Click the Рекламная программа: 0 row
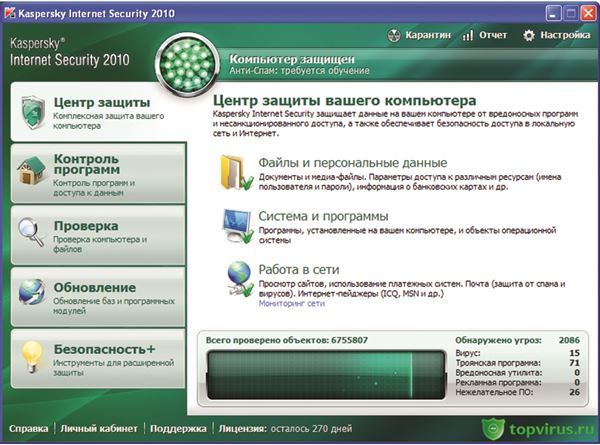 (517, 382)
